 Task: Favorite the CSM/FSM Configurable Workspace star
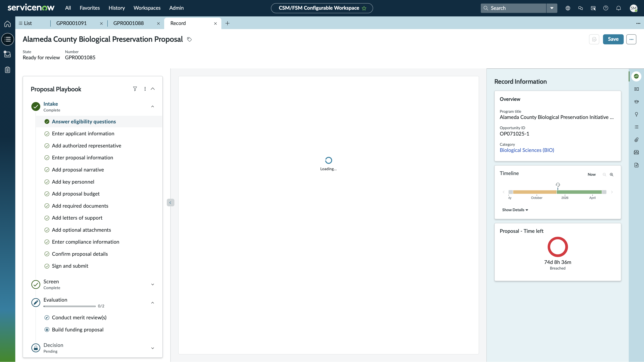[364, 8]
